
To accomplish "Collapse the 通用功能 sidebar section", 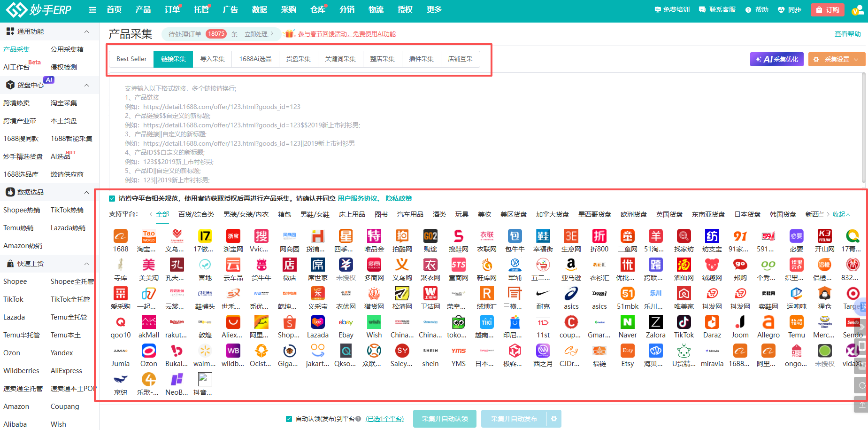I will click(86, 31).
